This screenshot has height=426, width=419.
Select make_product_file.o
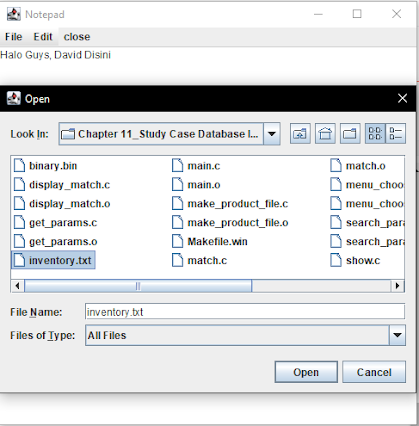coord(230,223)
